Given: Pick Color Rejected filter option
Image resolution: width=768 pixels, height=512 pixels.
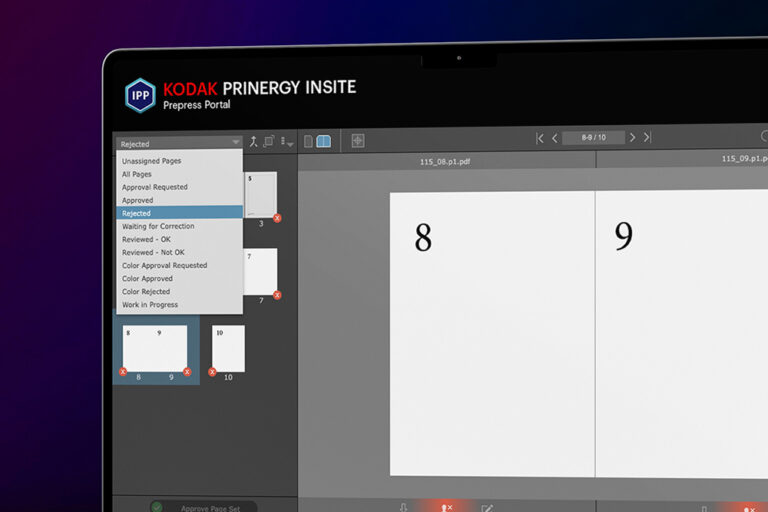Looking at the screenshot, I should pyautogui.click(x=146, y=292).
